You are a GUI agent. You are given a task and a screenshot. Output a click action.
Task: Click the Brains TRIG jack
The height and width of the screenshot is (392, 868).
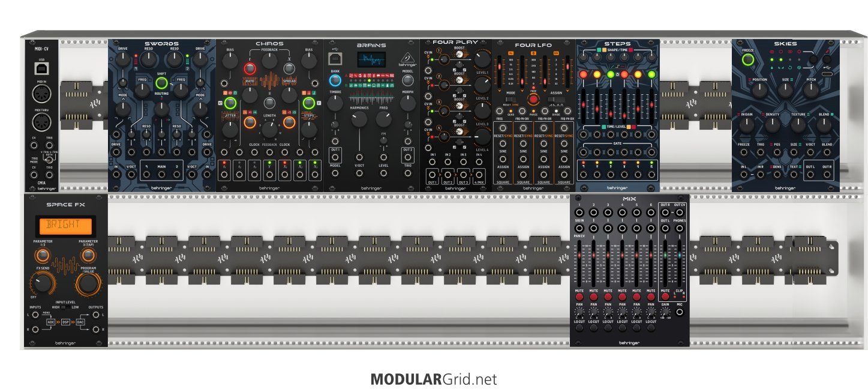coord(408,173)
